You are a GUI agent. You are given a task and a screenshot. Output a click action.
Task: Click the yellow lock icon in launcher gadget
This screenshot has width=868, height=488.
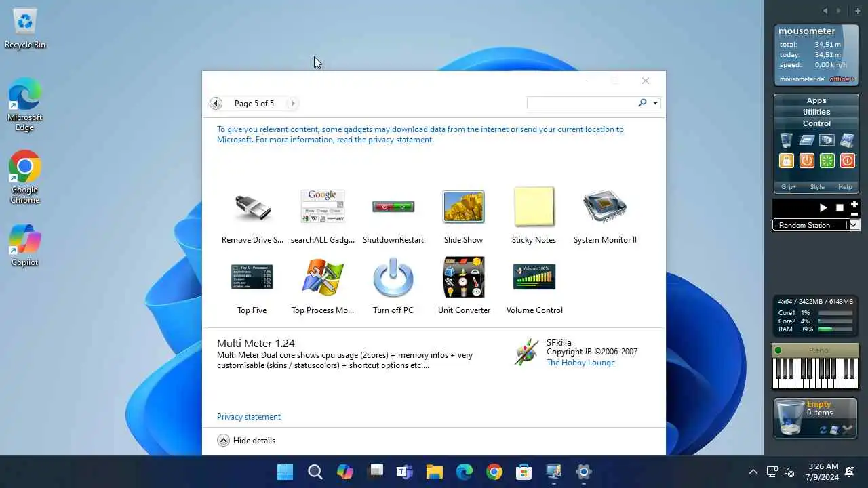click(786, 161)
